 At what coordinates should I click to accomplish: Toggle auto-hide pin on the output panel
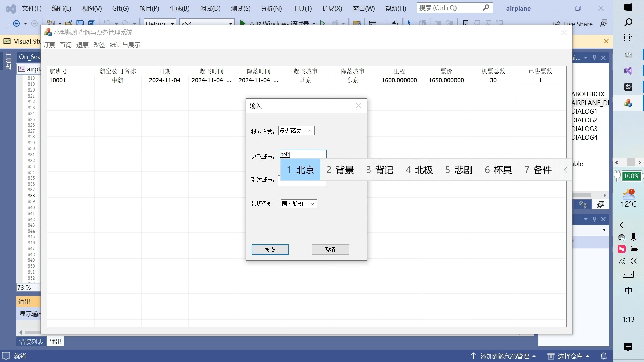[x=594, y=219]
